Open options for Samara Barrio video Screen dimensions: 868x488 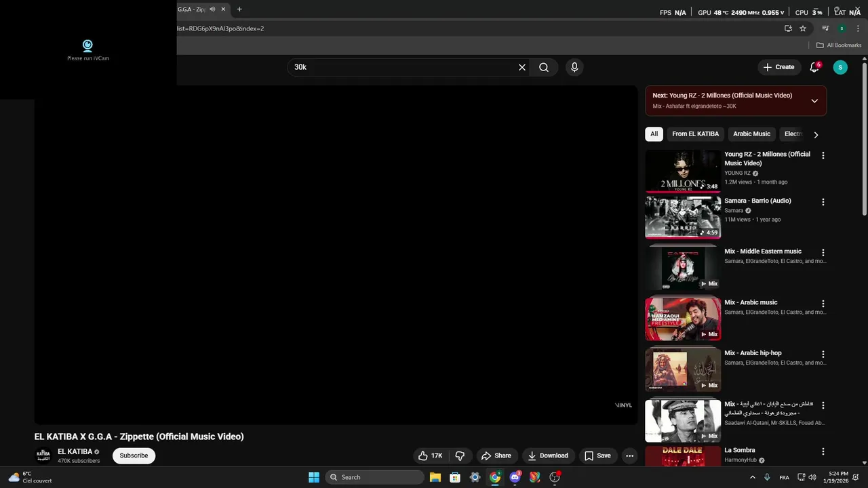823,202
